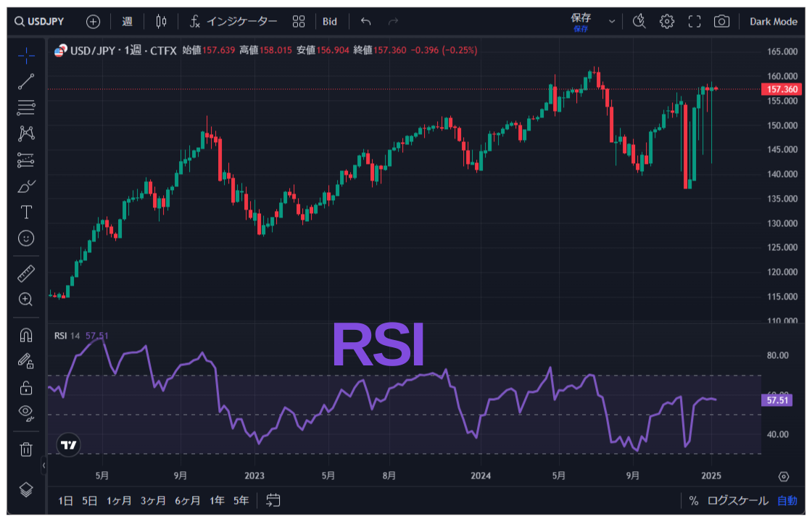Select the Fibonacci retracement tool
812x522 pixels.
point(26,107)
